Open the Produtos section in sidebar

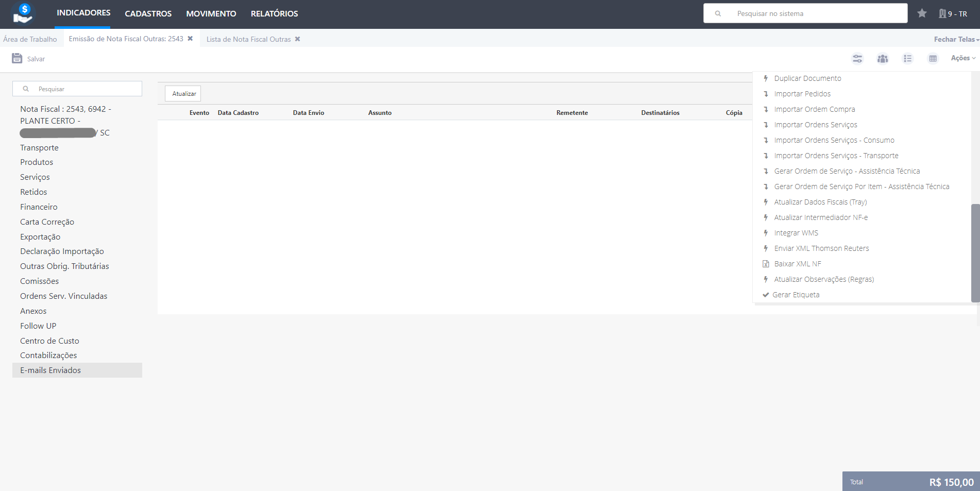tap(37, 162)
